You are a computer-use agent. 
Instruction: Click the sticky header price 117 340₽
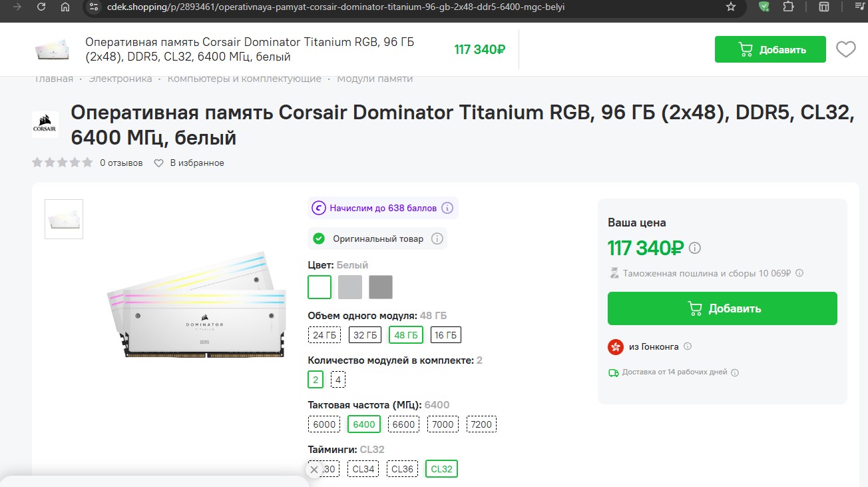click(480, 49)
